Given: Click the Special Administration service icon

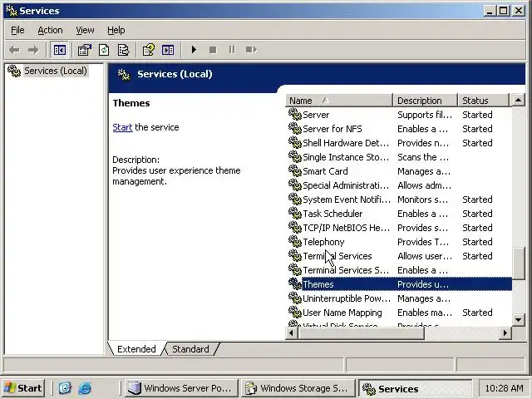Looking at the screenshot, I should [x=295, y=185].
